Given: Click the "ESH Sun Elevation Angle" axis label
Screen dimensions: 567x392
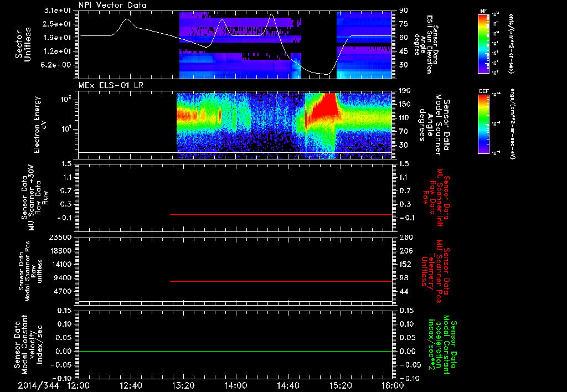Looking at the screenshot, I should click(427, 44).
